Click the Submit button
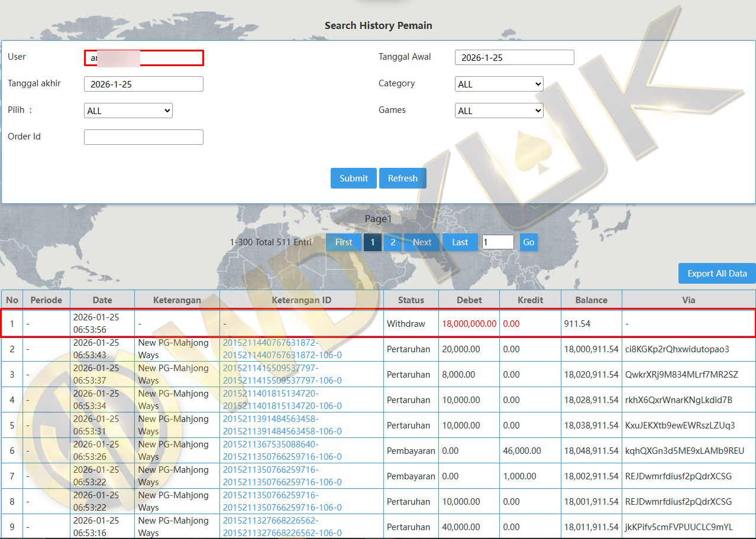 coord(353,178)
